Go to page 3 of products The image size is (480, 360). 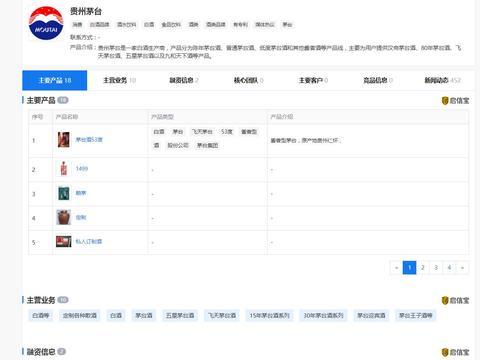tap(436, 268)
